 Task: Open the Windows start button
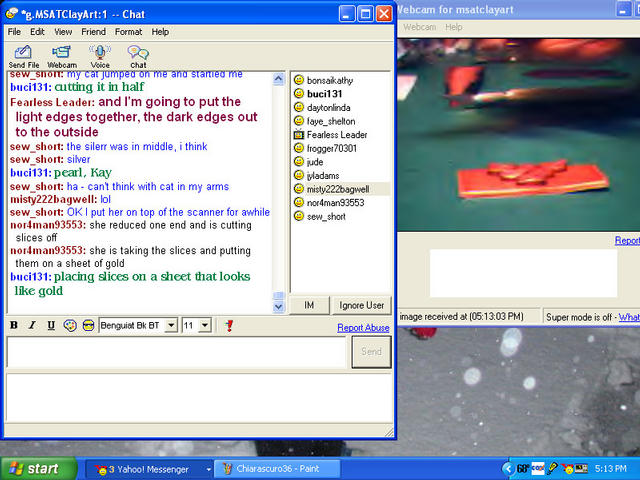[38, 469]
